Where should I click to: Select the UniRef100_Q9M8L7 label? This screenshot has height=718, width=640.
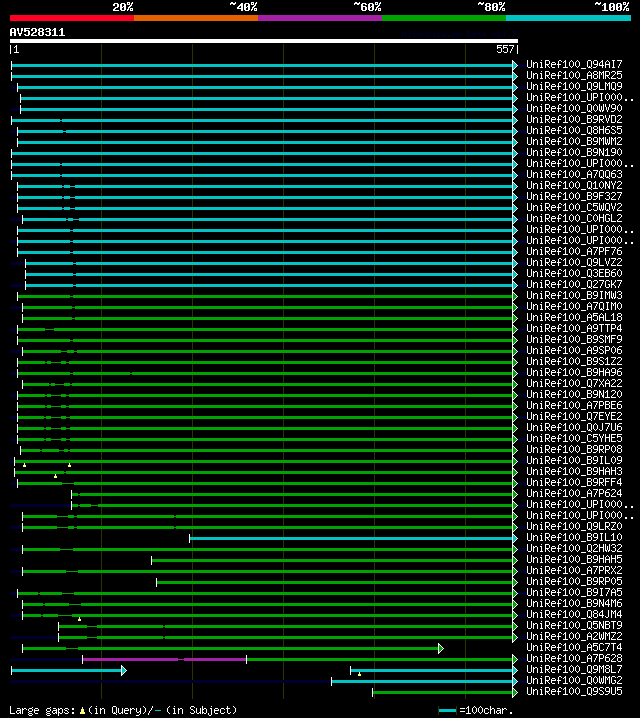coord(574,669)
